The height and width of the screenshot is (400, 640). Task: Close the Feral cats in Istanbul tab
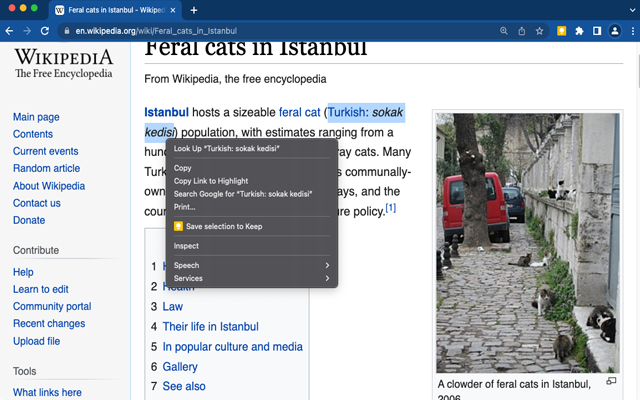point(173,10)
